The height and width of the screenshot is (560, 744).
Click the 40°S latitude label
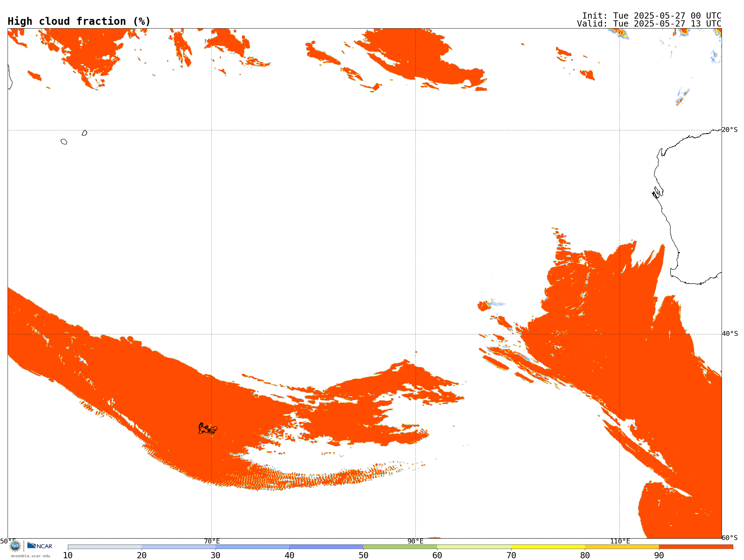coord(730,333)
